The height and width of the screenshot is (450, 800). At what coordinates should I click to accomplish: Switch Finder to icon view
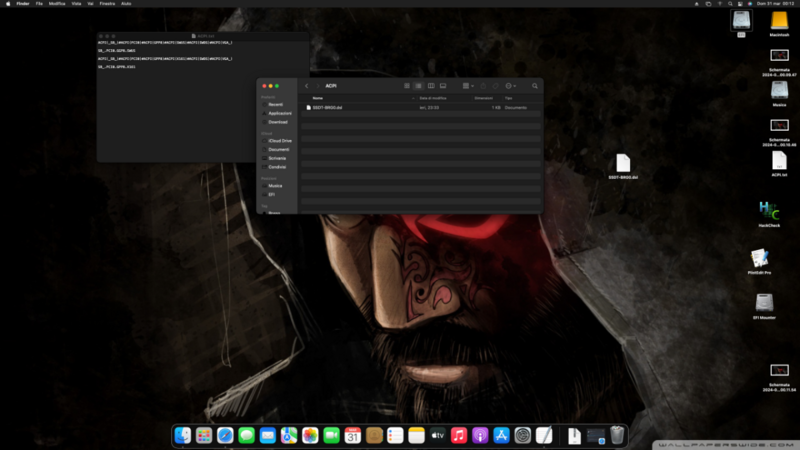tap(407, 86)
